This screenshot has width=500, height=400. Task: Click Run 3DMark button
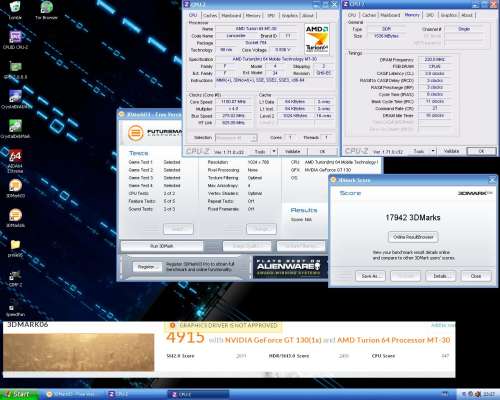point(162,246)
